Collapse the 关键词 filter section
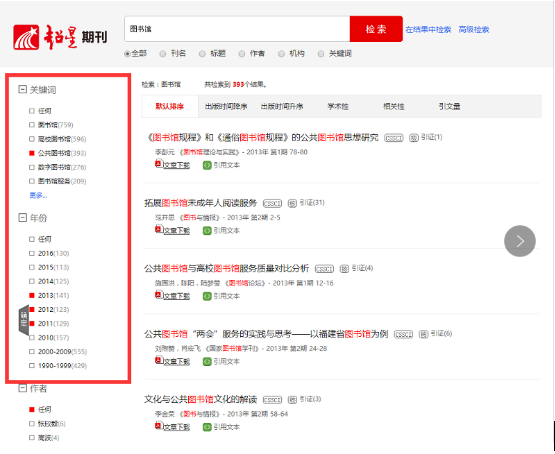555x454 pixels. click(22, 89)
